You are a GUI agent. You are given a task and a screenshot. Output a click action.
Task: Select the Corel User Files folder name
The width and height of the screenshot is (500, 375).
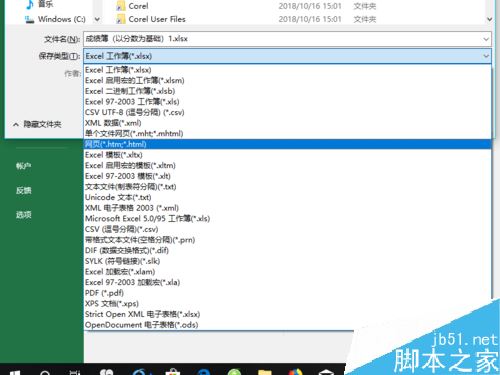tap(157, 19)
